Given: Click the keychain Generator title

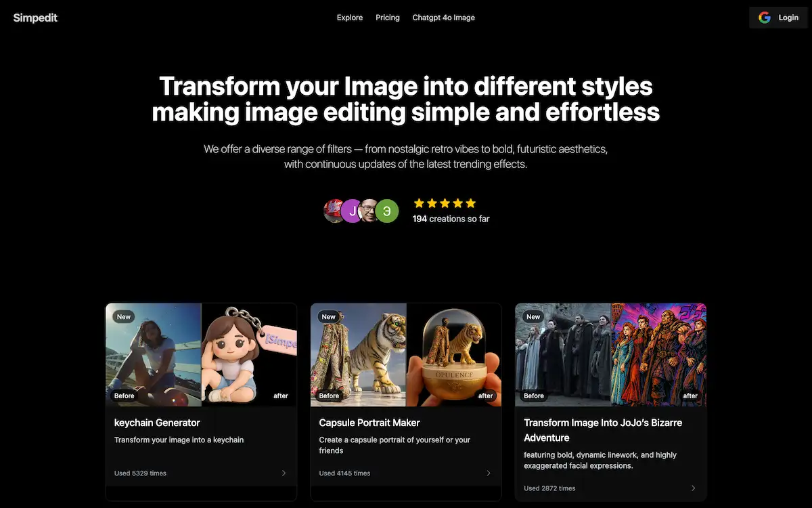Looking at the screenshot, I should (157, 423).
